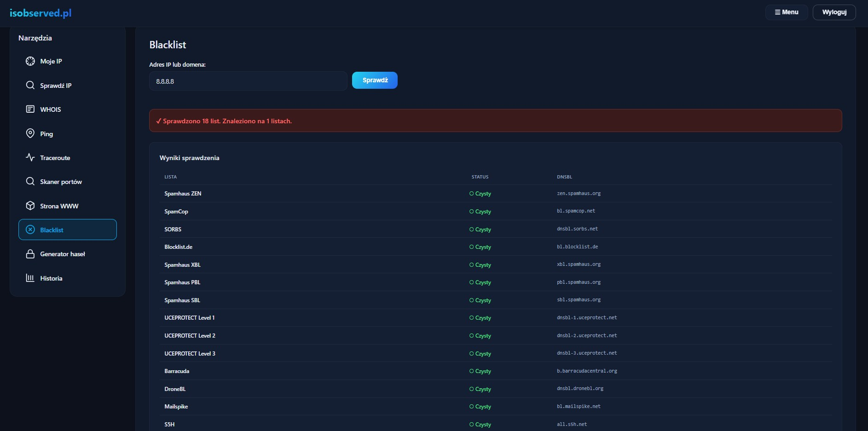This screenshot has width=868, height=431.
Task: Click the Strona WWW cube icon
Action: click(x=30, y=206)
